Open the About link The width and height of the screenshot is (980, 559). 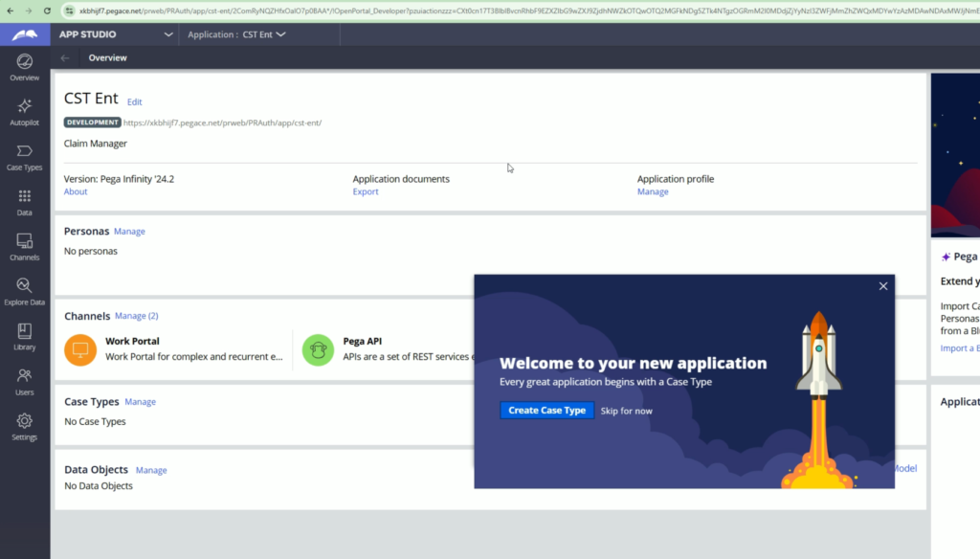76,191
